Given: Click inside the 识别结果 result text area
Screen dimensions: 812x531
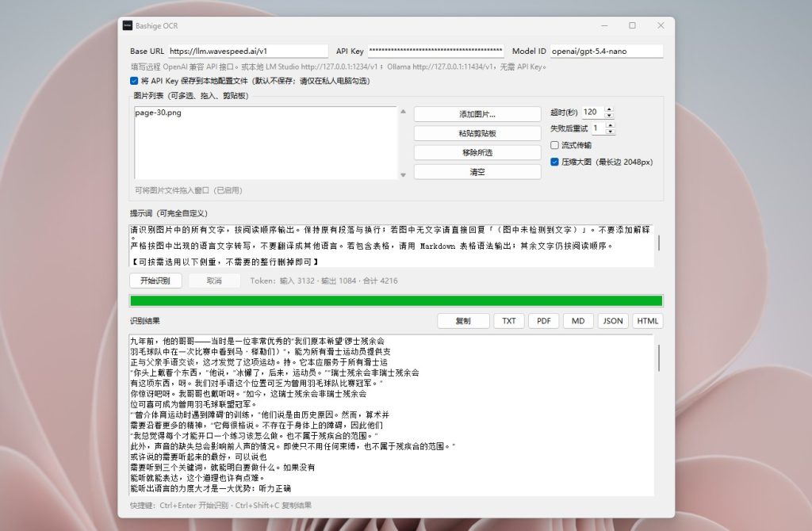Looking at the screenshot, I should (392, 415).
